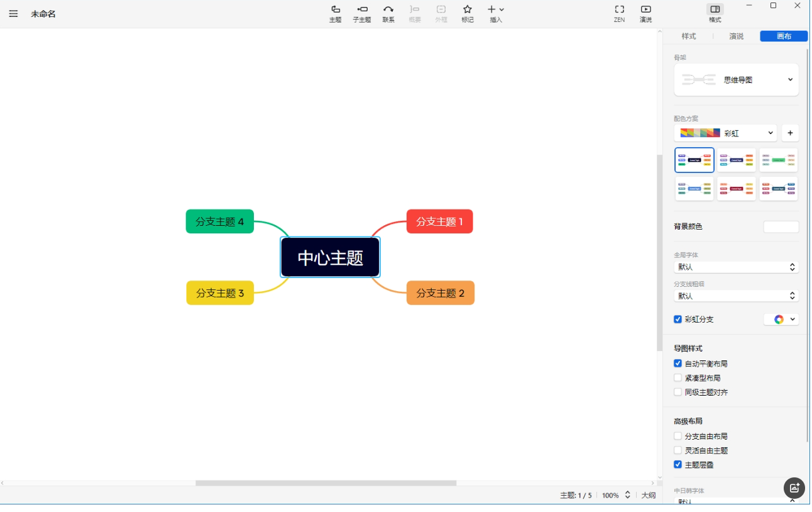Open the hamburger main menu
The image size is (812, 512).
pyautogui.click(x=13, y=14)
